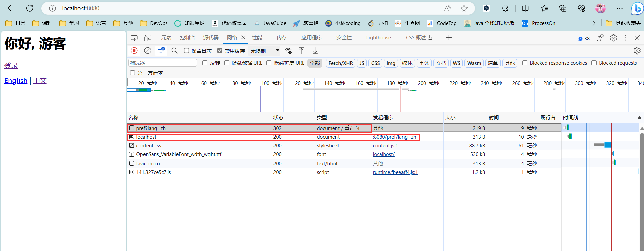This screenshot has width=644, height=251.
Task: Toggle split screen icon
Action: click(x=525, y=8)
